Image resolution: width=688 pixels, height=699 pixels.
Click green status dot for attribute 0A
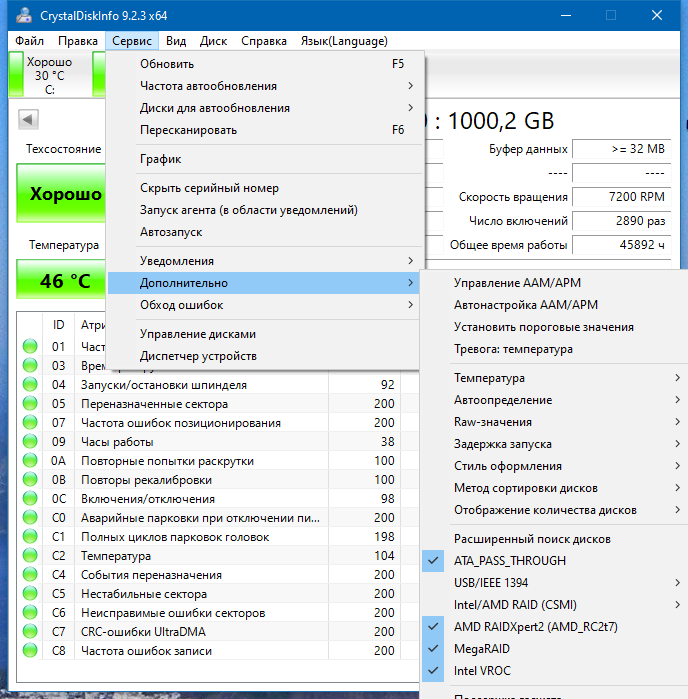[x=30, y=461]
